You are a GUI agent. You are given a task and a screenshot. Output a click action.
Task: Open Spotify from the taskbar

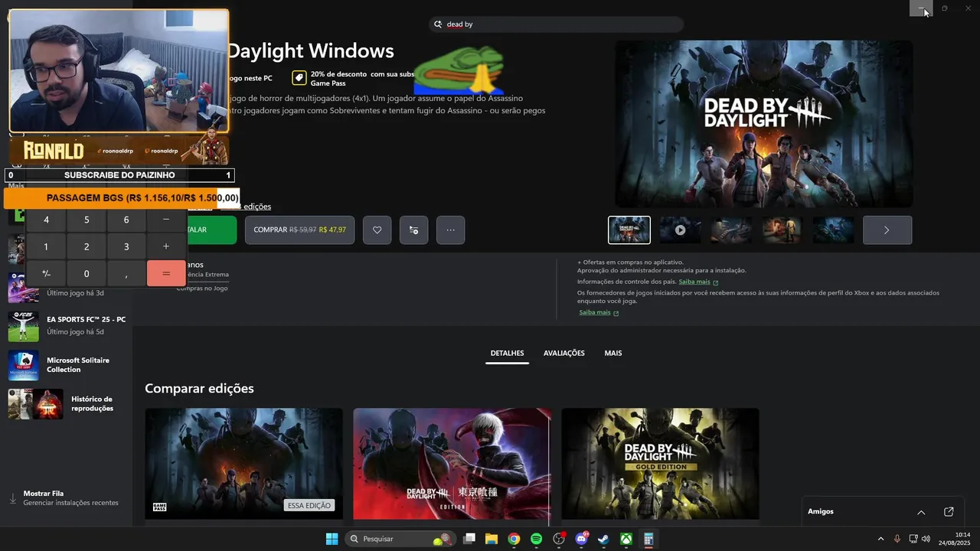click(x=536, y=539)
